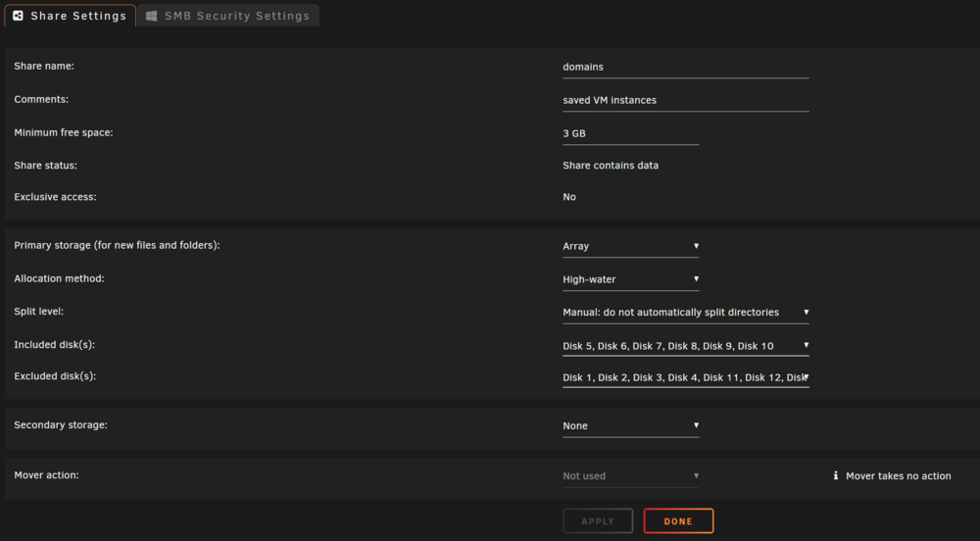
Task: Click the 'Secondary storage:' label
Action: coord(61,424)
